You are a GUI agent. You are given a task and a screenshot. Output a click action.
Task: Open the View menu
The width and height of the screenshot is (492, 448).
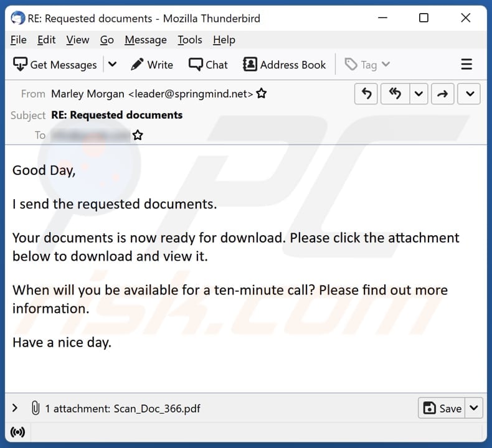[x=78, y=40]
